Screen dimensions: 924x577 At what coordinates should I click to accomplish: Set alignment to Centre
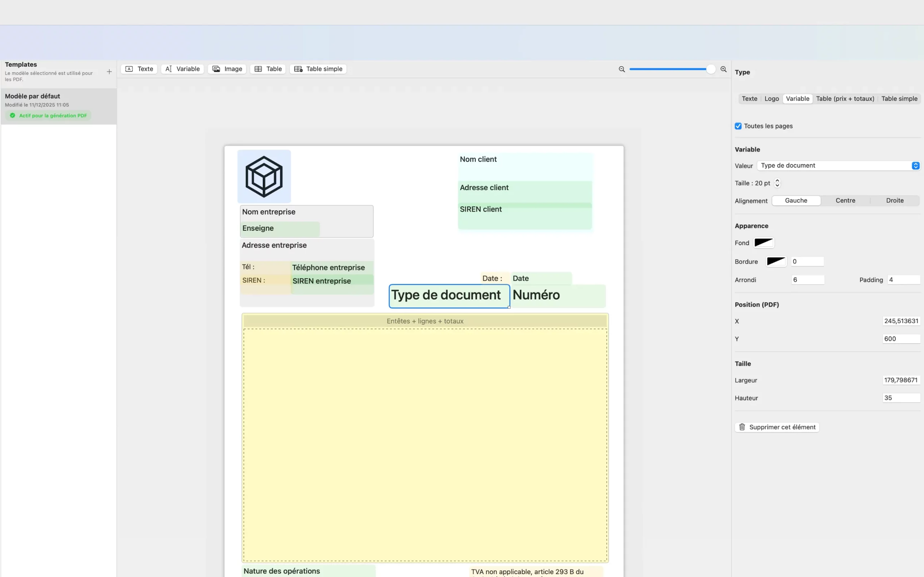pos(845,201)
